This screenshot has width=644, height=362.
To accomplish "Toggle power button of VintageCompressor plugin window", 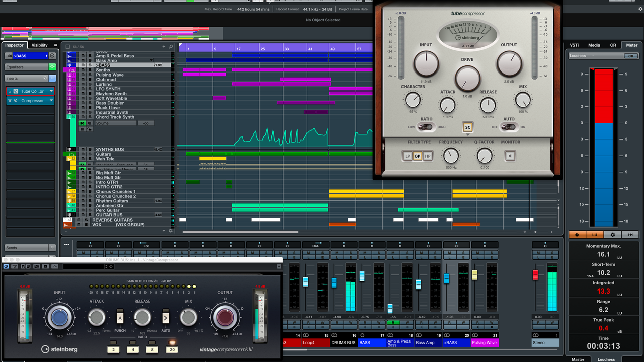I will (x=6, y=266).
